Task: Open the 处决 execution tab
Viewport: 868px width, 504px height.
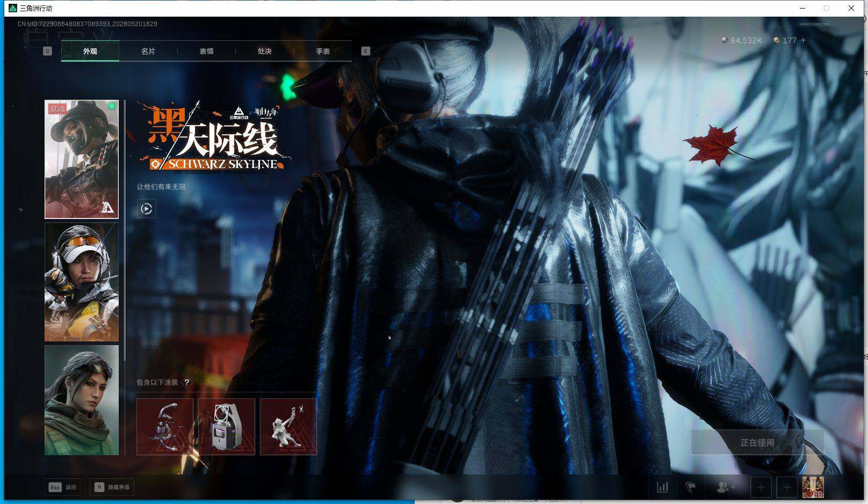Action: [x=264, y=51]
